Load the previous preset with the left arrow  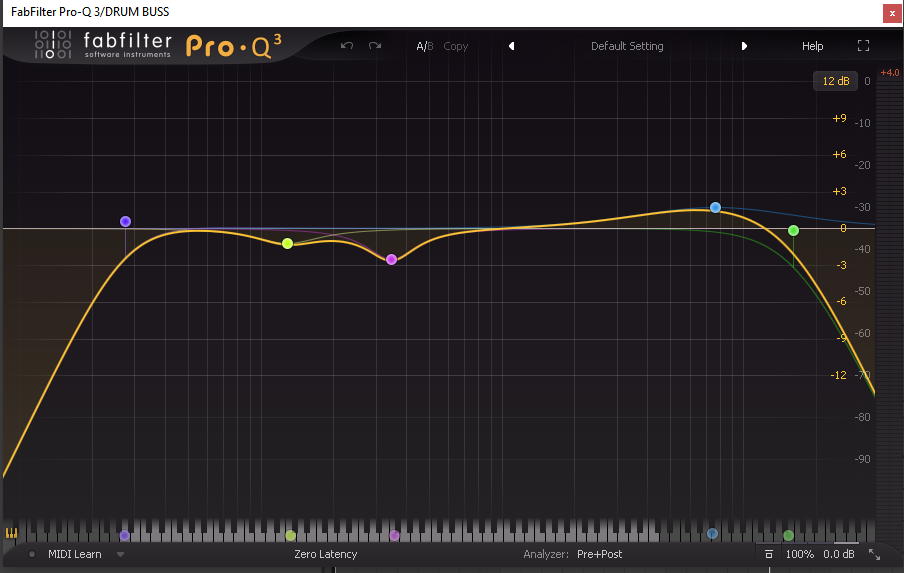[x=511, y=46]
